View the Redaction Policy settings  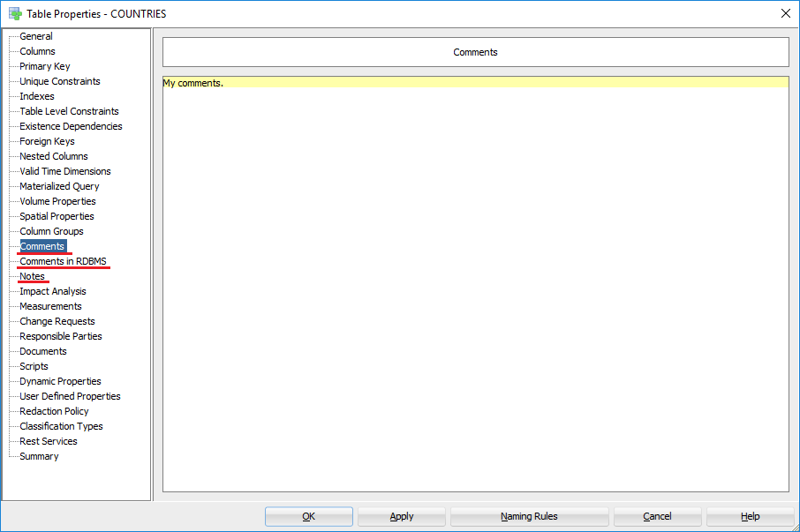[54, 411]
